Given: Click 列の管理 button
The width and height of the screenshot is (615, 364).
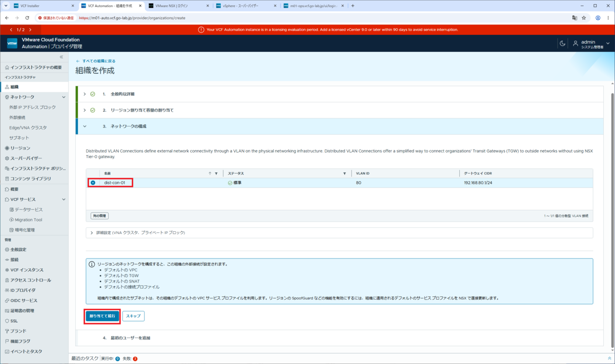Looking at the screenshot, I should click(99, 216).
